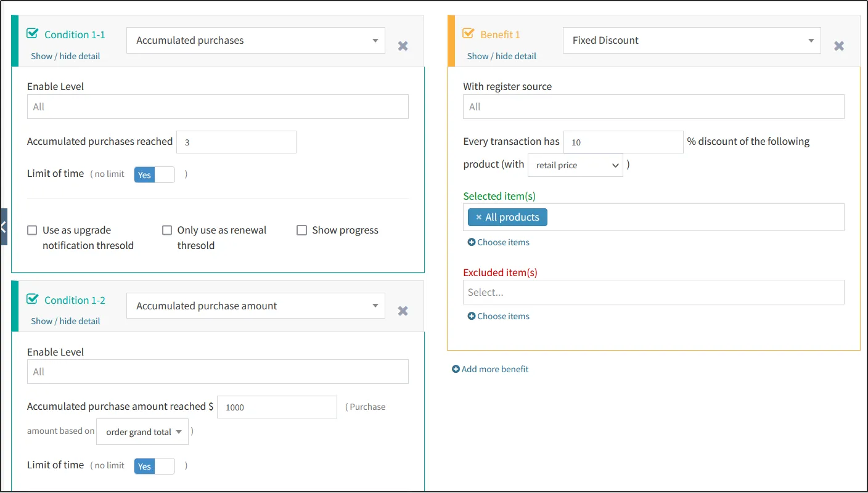The height and width of the screenshot is (493, 868).
Task: Remove Condition 1-1 with its X icon
Action: tap(403, 46)
